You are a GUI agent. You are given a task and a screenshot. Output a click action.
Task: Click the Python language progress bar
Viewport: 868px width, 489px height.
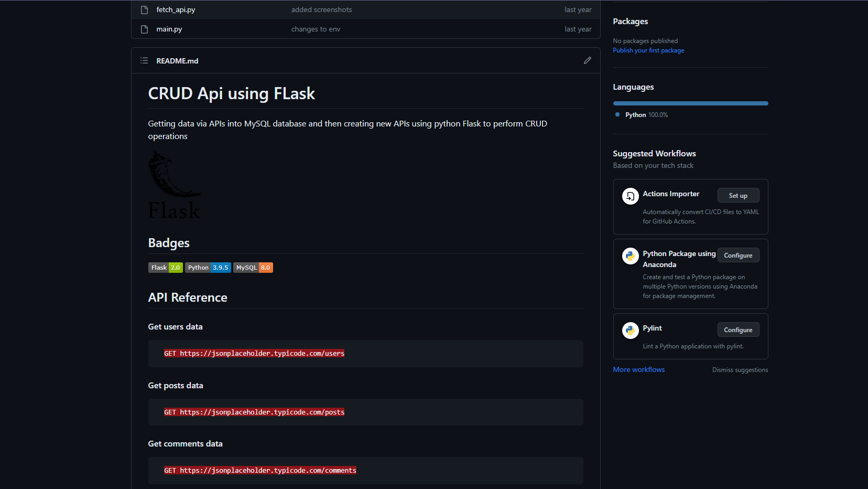[690, 103]
